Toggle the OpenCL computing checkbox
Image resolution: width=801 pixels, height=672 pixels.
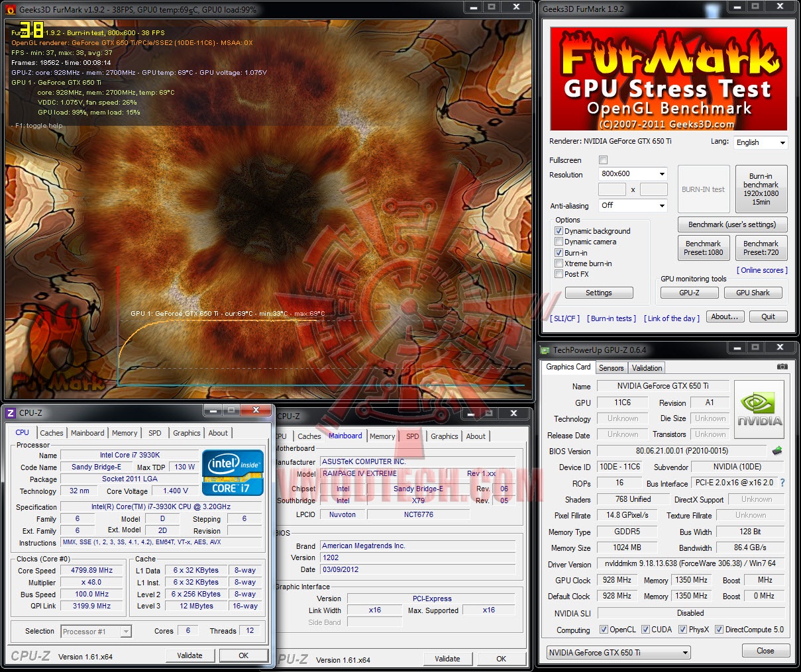click(604, 630)
